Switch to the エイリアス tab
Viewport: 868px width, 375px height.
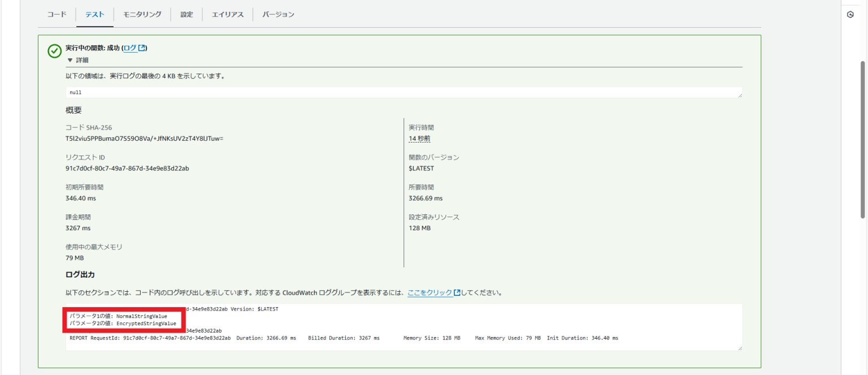[x=227, y=14]
